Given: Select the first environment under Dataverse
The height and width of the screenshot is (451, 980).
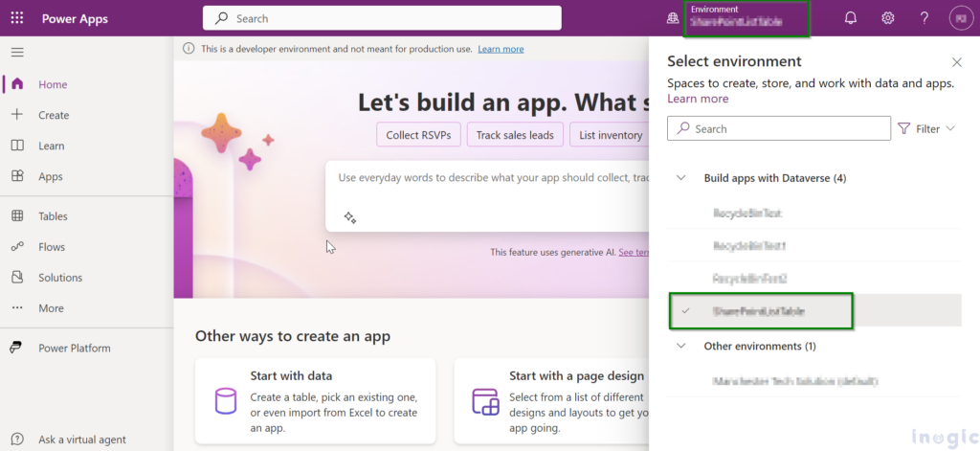Looking at the screenshot, I should coord(814,213).
